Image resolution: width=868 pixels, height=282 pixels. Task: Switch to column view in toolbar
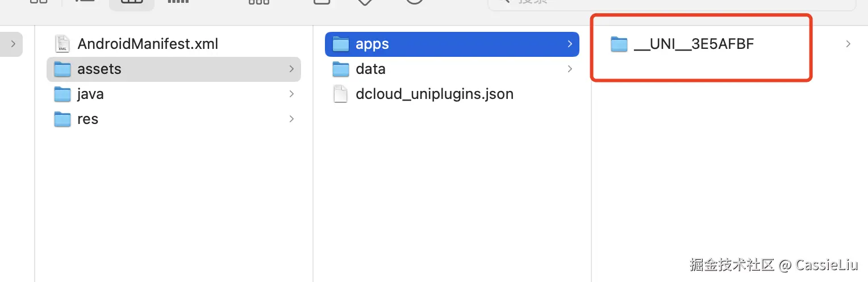(x=131, y=2)
